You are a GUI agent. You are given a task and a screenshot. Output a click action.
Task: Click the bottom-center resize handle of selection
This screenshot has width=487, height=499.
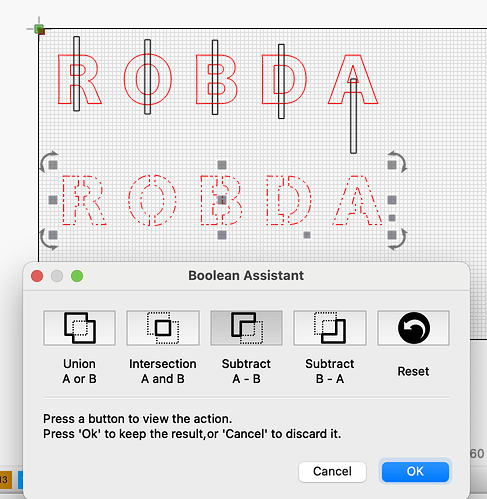[222, 235]
